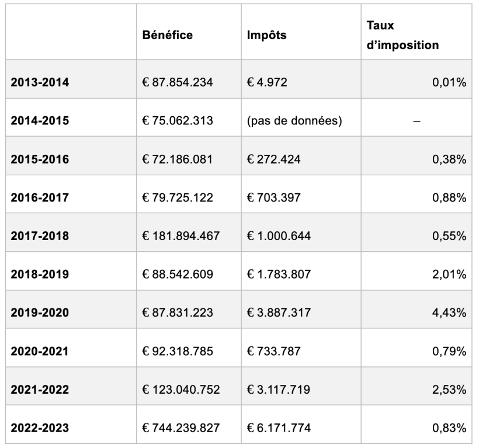Screen dimensions: 479x448
Task: Select the € 4.972 tax cell
Action: [268, 82]
